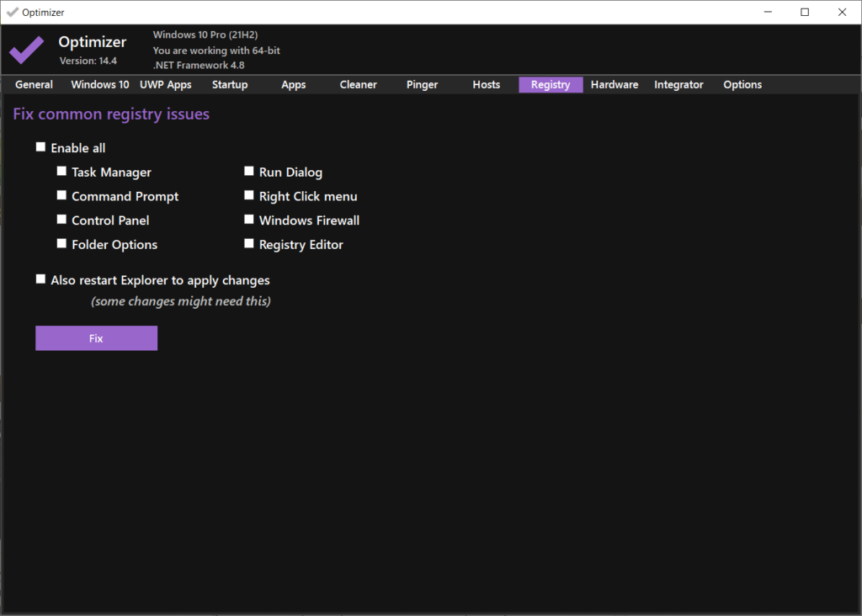The height and width of the screenshot is (616, 862).
Task: Enable Also restart Explorer to apply changes
Action: pos(40,279)
